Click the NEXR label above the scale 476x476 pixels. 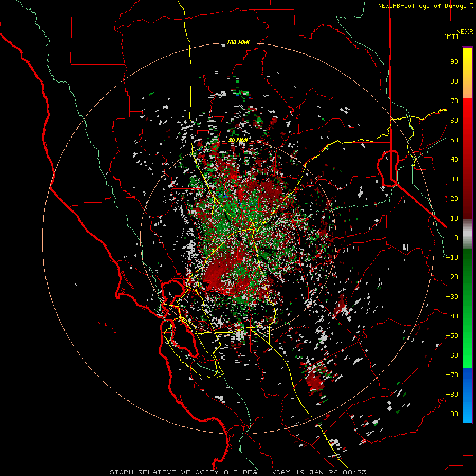pyautogui.click(x=464, y=32)
